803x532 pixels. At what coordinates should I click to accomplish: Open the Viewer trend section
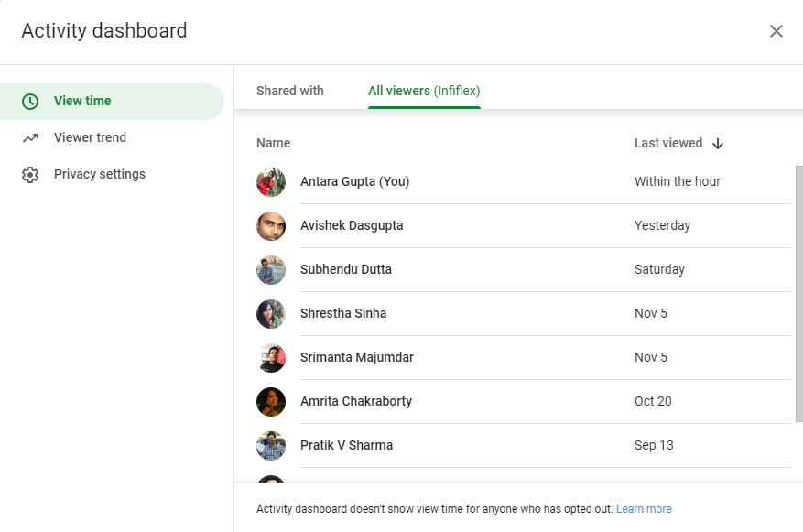pyautogui.click(x=90, y=137)
